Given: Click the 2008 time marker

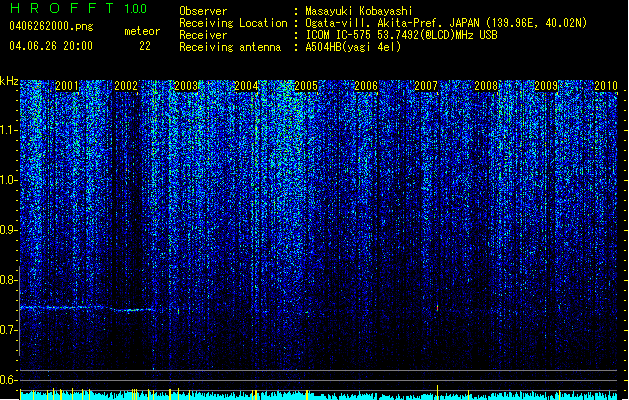Looking at the screenshot, I should pos(486,85).
